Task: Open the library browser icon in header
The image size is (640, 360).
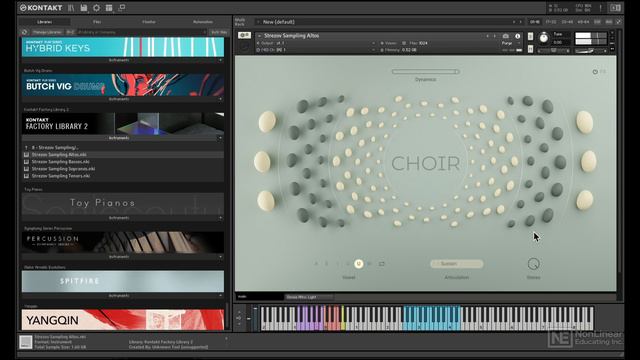Action: (71, 8)
